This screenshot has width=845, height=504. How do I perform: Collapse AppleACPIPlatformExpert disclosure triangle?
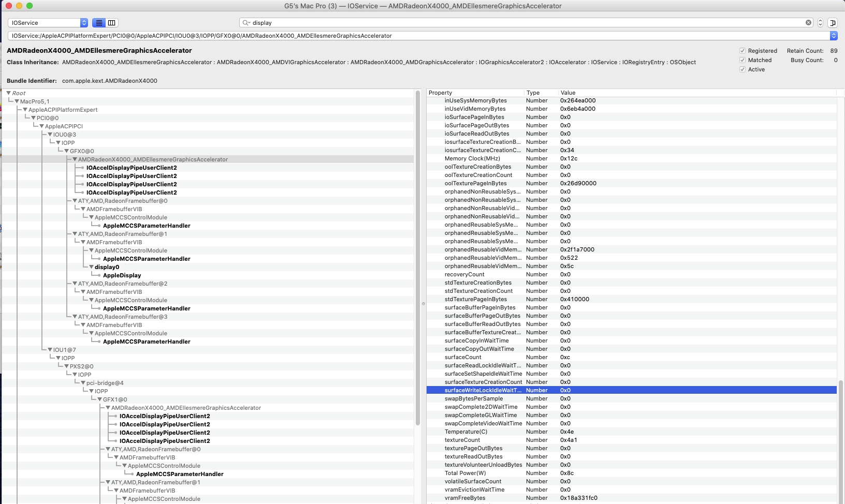tap(25, 110)
